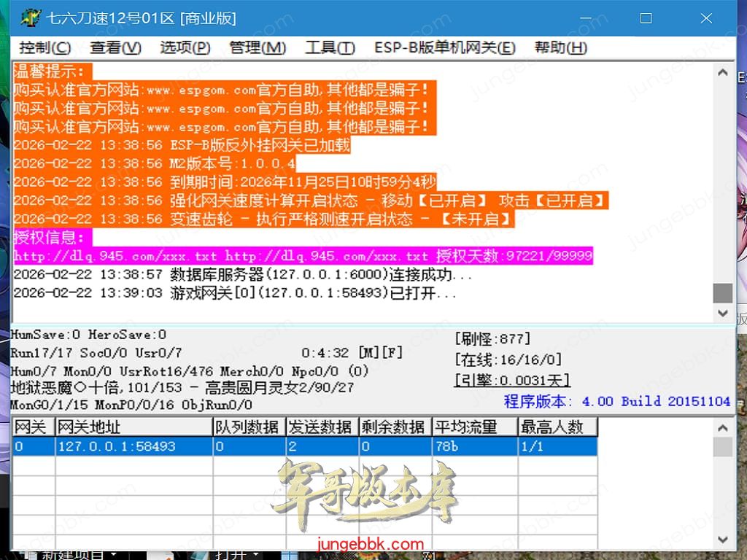Minimize the server window
The image size is (747, 560).
(586, 19)
